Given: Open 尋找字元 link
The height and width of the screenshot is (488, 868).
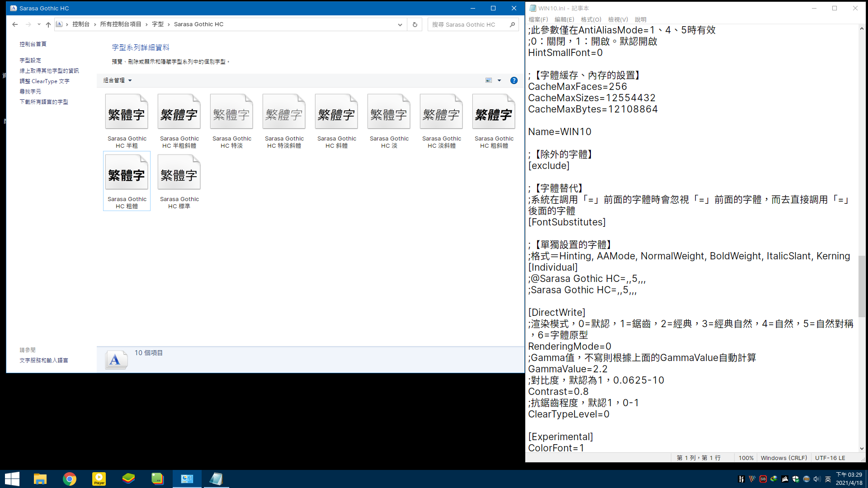Looking at the screenshot, I should click(30, 92).
